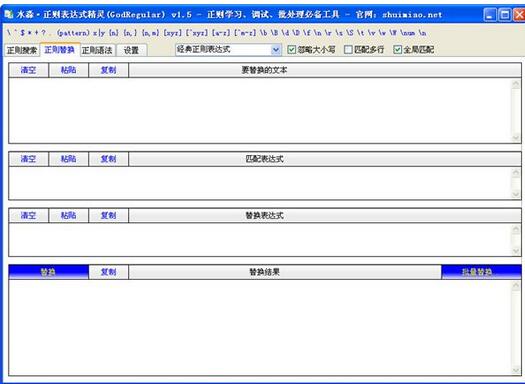Focus the 替换表达式 text area
The image size is (525, 384).
260,239
